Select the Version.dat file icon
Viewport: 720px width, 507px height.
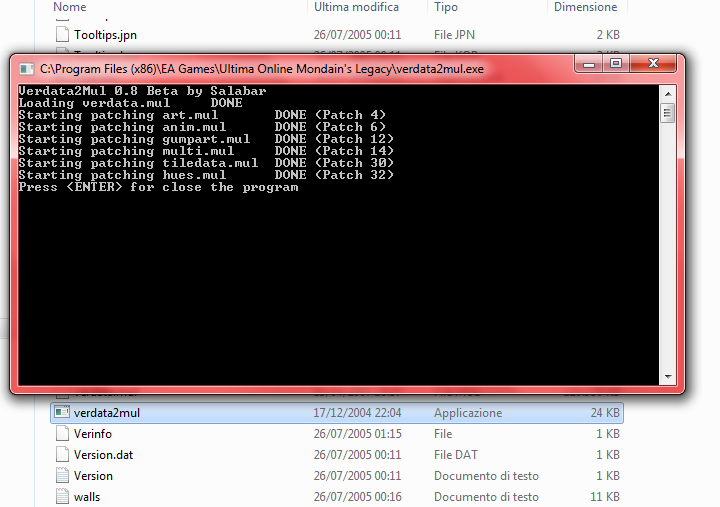tap(62, 455)
